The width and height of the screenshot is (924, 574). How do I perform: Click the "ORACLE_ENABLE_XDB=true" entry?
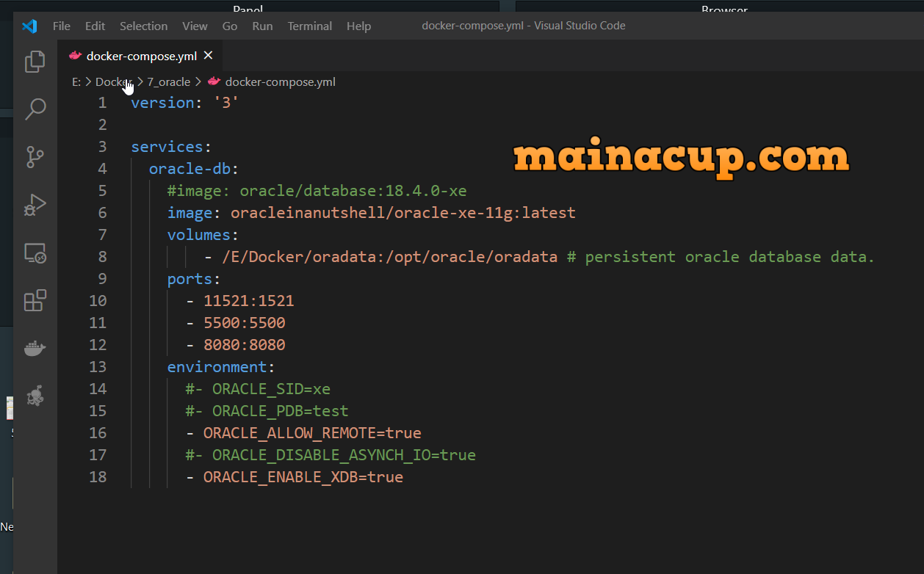pyautogui.click(x=303, y=477)
